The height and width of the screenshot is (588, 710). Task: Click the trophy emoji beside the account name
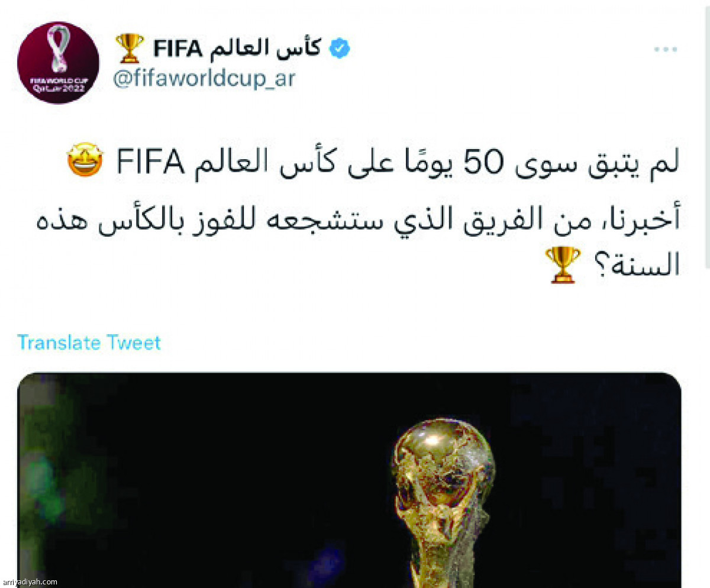point(130,49)
